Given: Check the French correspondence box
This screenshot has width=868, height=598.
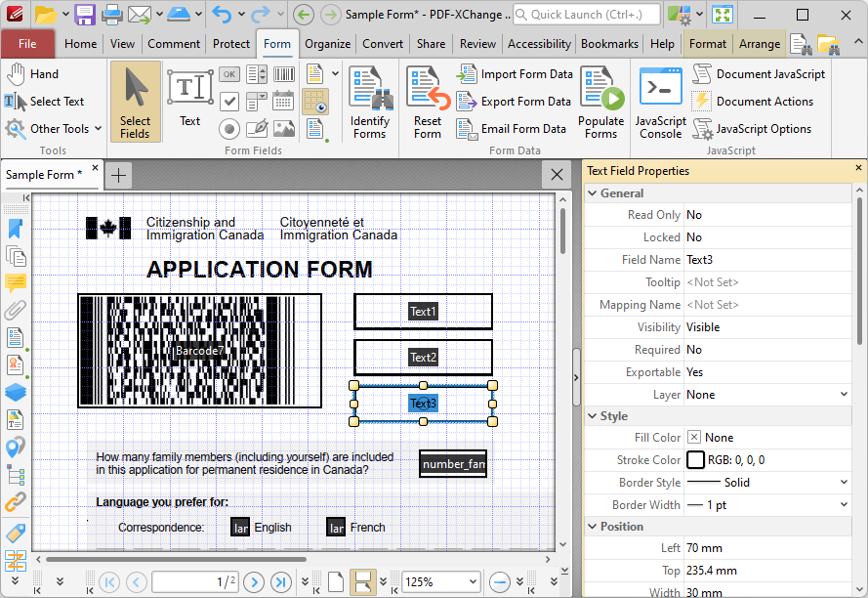Looking at the screenshot, I should point(336,527).
